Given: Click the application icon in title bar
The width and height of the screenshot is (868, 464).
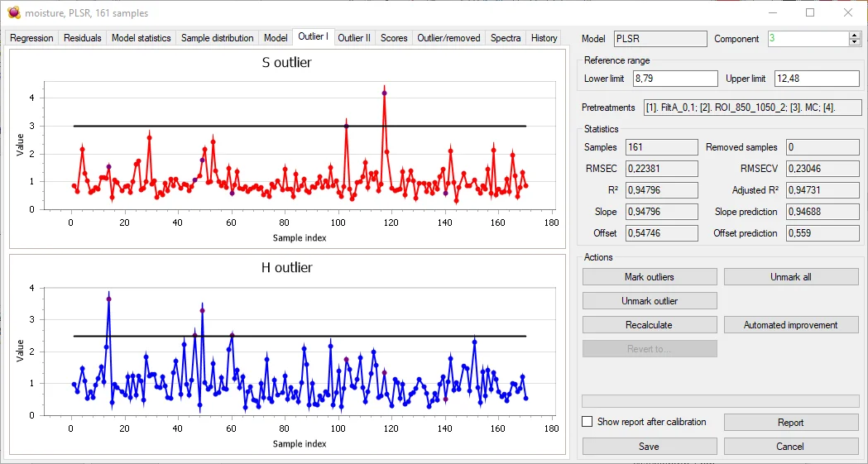Looking at the screenshot, I should [x=12, y=12].
